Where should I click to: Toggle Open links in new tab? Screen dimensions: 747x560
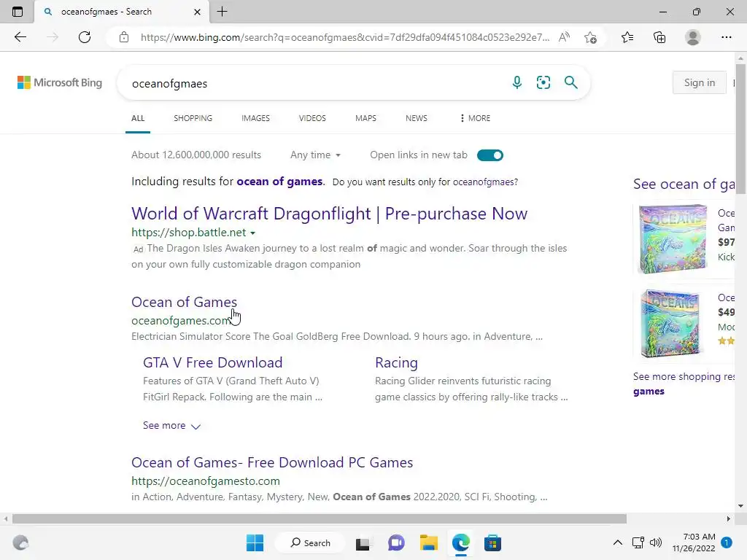[x=489, y=155]
